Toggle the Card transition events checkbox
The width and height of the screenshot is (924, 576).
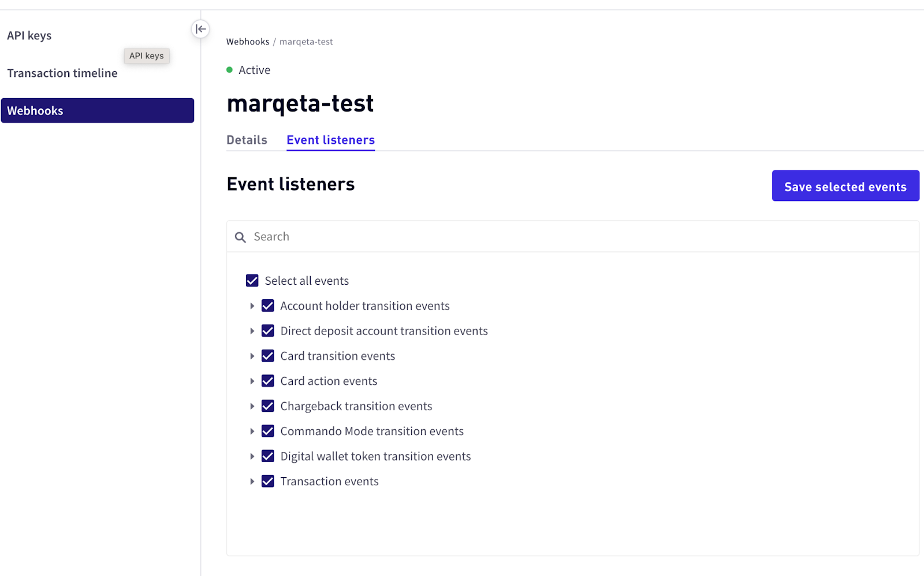click(268, 356)
